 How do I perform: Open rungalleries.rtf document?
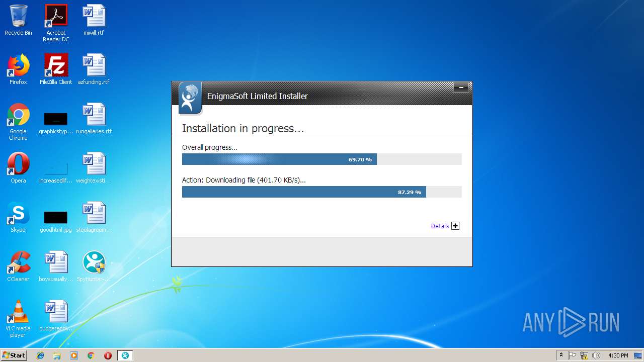(94, 119)
